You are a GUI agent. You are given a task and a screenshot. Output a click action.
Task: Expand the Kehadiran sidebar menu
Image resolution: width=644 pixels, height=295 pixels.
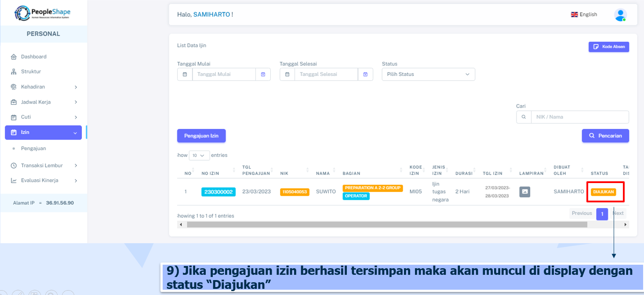[43, 87]
